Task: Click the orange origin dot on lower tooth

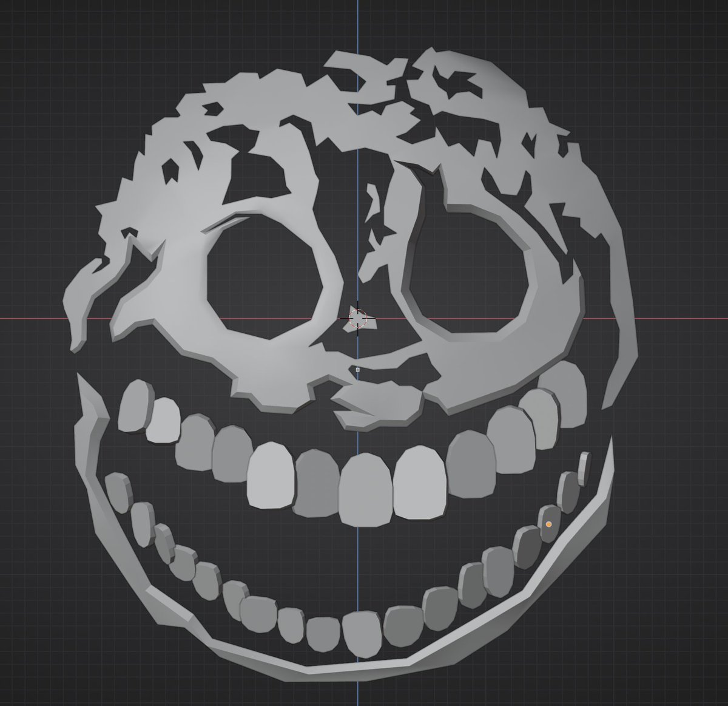Action: pyautogui.click(x=548, y=524)
